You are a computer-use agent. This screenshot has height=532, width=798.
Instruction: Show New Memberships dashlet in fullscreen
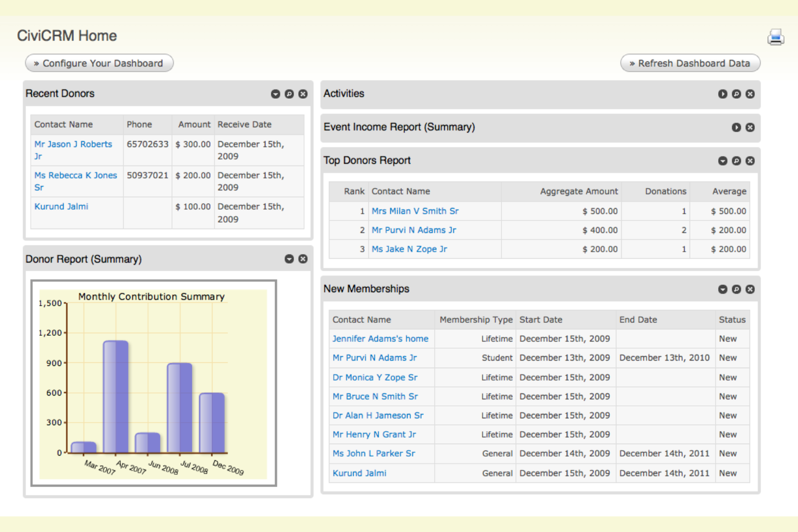[x=736, y=289]
